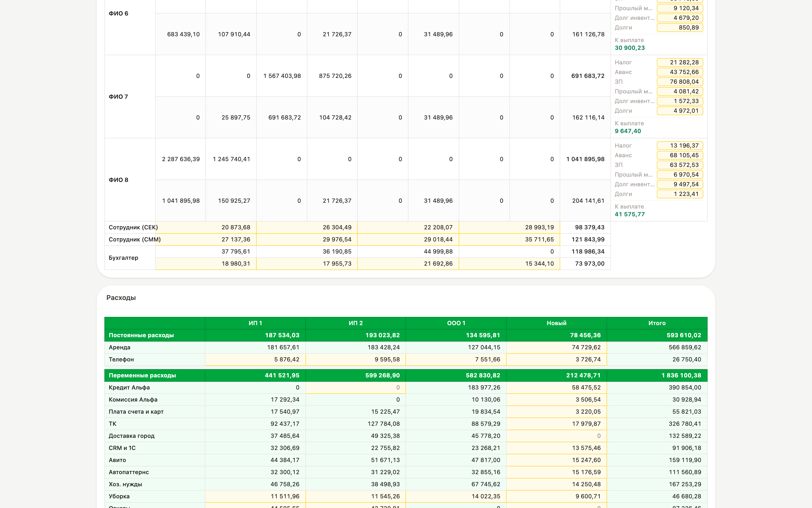
Task: Edit ФИО 8 Налог field 13 196,37
Action: point(680,146)
